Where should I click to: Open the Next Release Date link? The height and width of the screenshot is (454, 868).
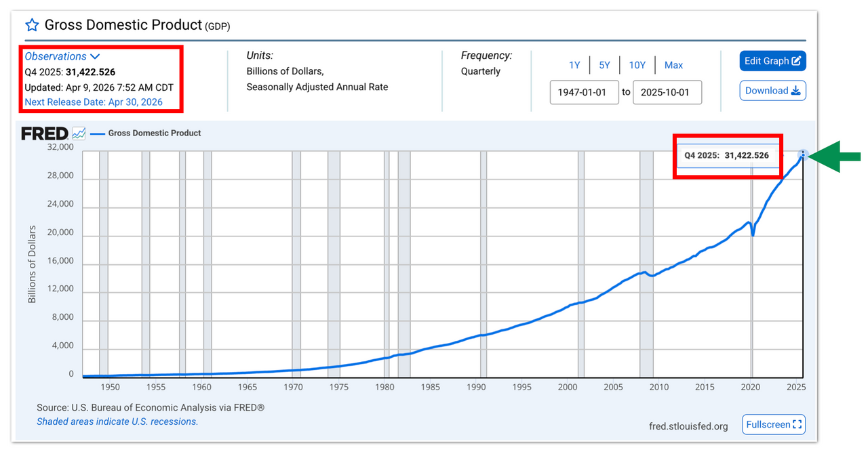click(x=94, y=102)
